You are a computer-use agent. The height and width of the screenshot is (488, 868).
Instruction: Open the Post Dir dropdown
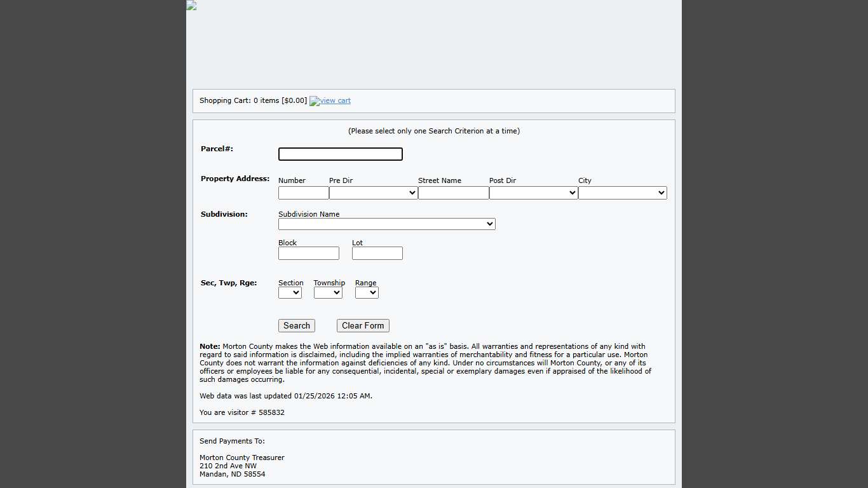pyautogui.click(x=532, y=193)
